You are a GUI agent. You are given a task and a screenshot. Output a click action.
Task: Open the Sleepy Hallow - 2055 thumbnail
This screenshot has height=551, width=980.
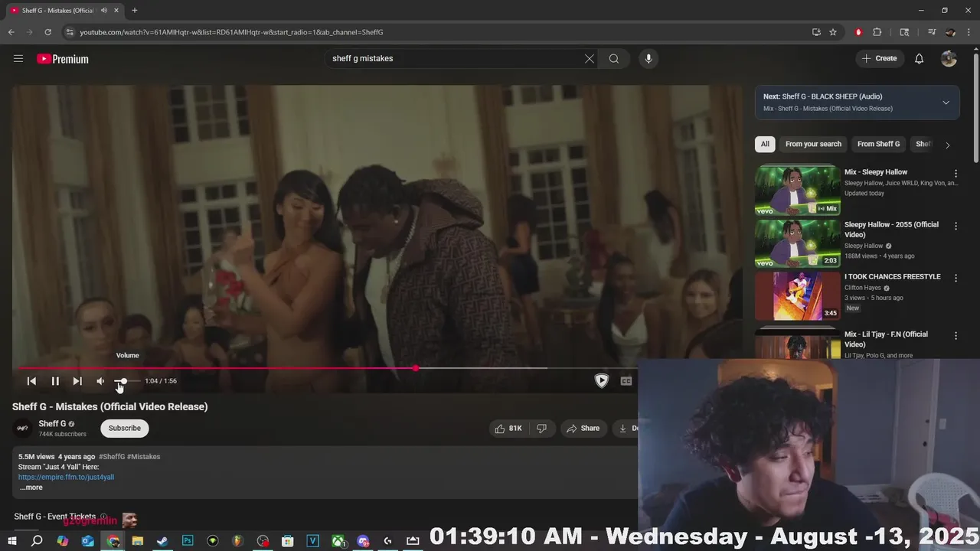(798, 243)
